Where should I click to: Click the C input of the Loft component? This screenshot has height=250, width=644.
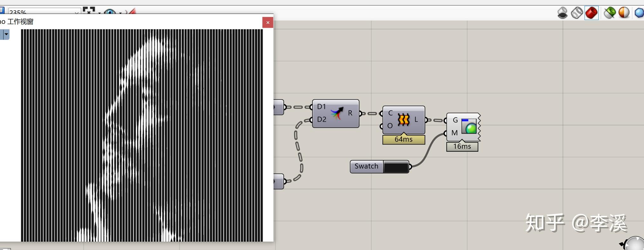point(390,113)
